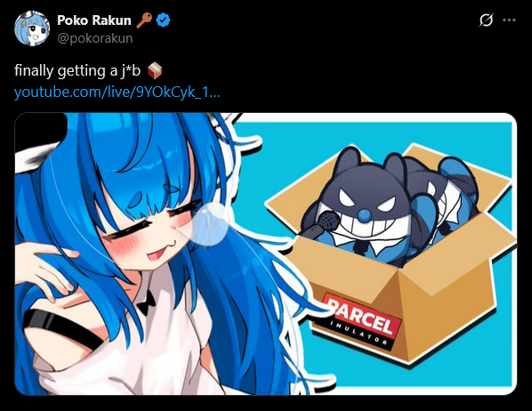The image size is (532, 411).
Task: Click the blue verified checkmark badge
Action: coord(163,20)
